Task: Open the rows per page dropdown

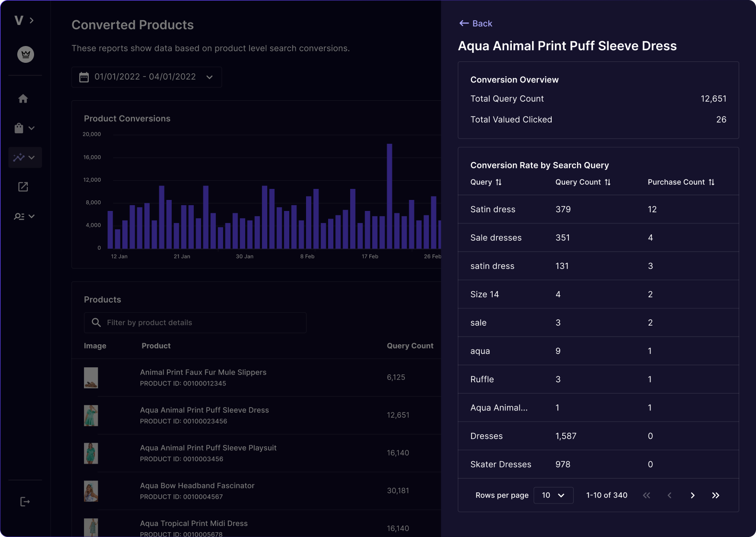Action: 553,495
